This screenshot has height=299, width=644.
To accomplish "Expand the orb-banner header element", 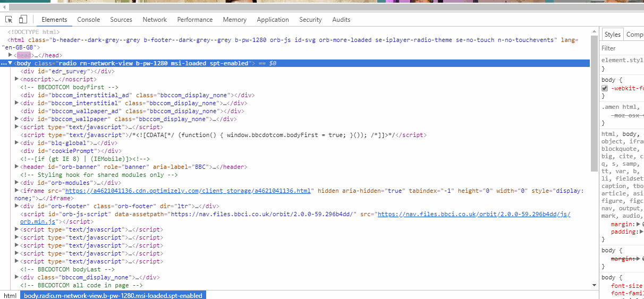I will point(17,167).
